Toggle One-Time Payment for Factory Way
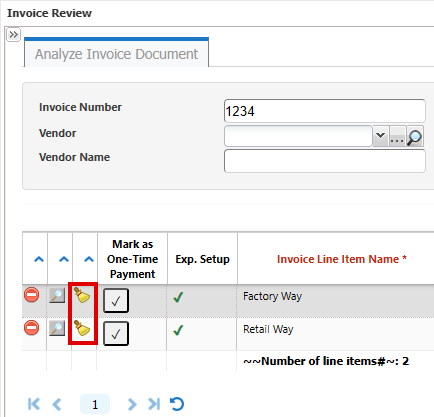Image resolution: width=434 pixels, height=417 pixels. [116, 301]
